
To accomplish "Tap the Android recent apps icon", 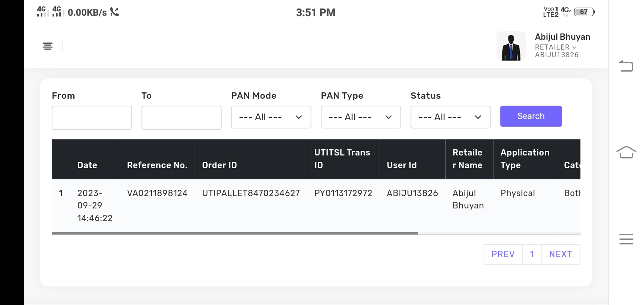I will tap(626, 239).
